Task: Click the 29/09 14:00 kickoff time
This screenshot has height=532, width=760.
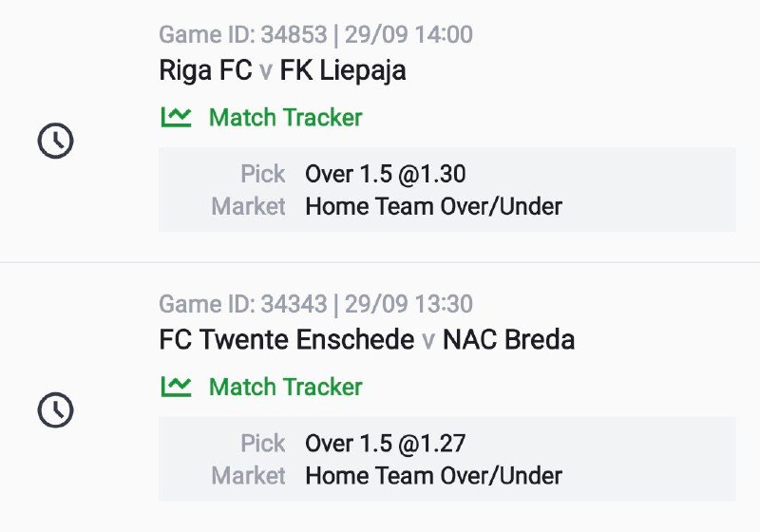Action: [x=408, y=36]
